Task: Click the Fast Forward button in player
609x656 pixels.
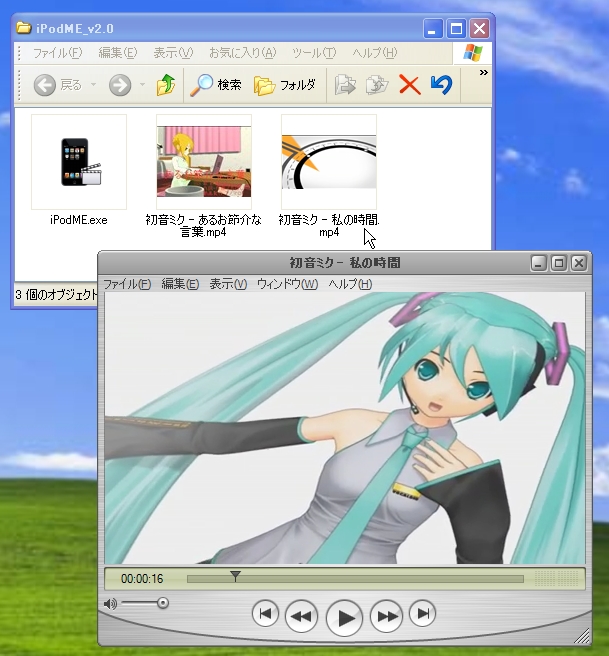Action: pyautogui.click(x=387, y=616)
